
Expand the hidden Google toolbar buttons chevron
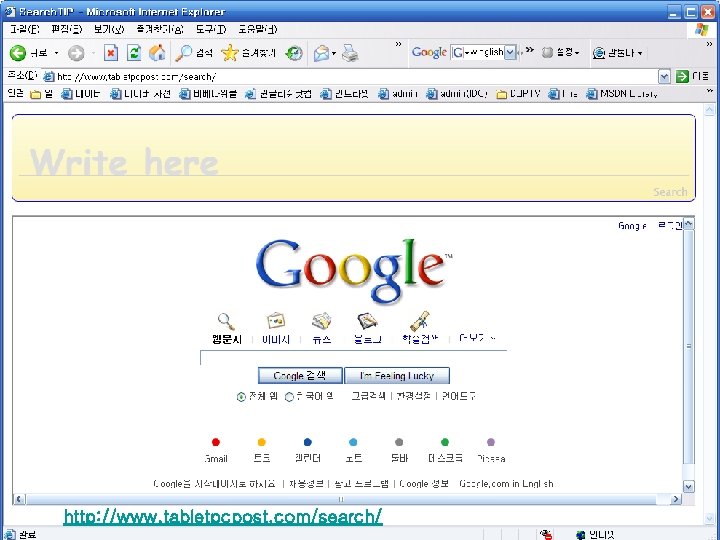[529, 50]
